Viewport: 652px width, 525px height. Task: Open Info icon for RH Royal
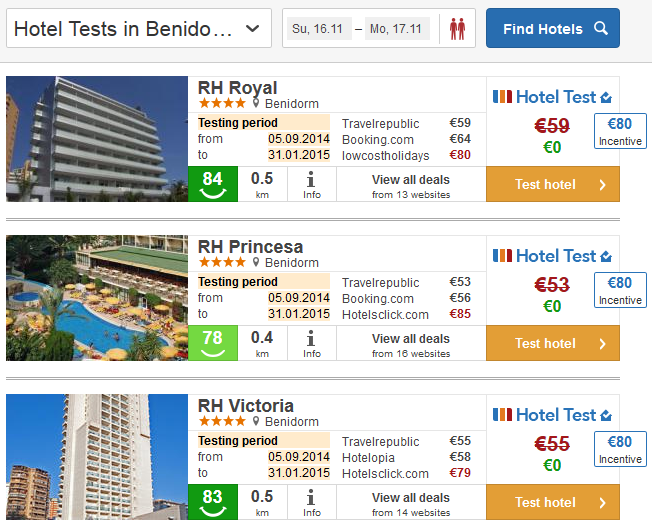[311, 185]
